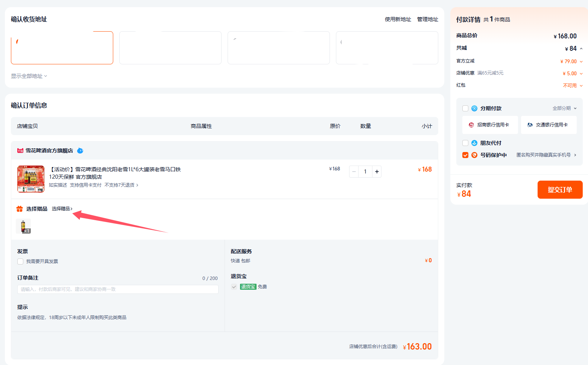Open the 全部分期 installment dropdown
Screen dimensions: 588x365
click(564, 108)
